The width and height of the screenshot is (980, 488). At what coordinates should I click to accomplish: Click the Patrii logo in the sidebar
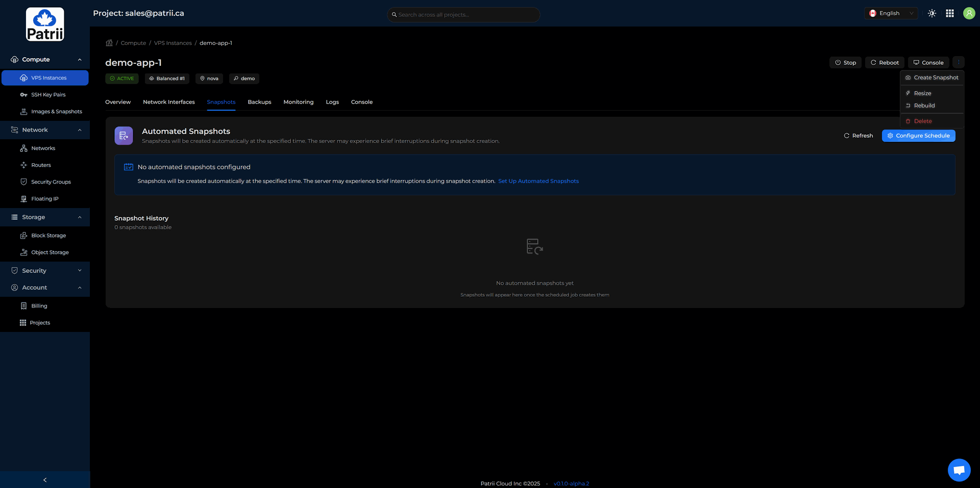point(45,24)
